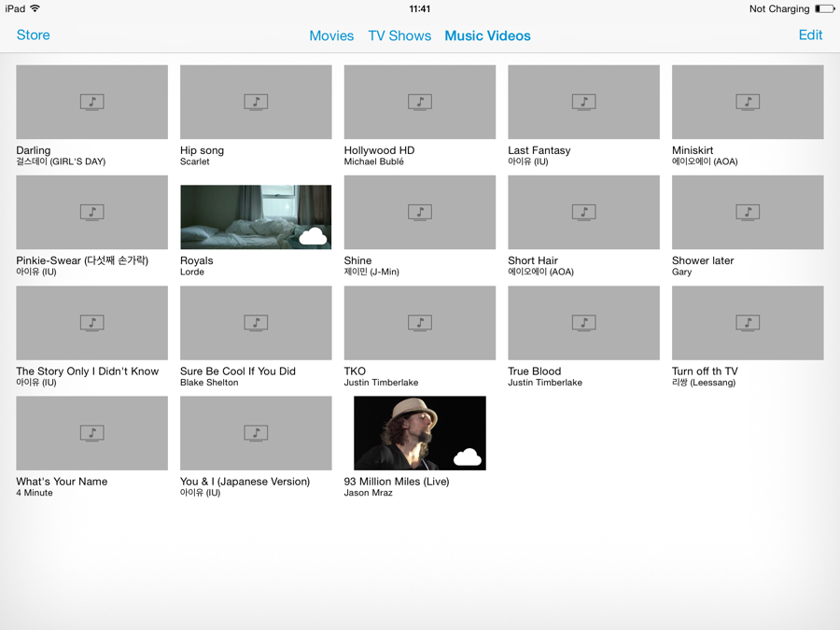Image resolution: width=840 pixels, height=630 pixels.
Task: Open the Hollywood HD video thumbnail
Action: click(x=419, y=102)
